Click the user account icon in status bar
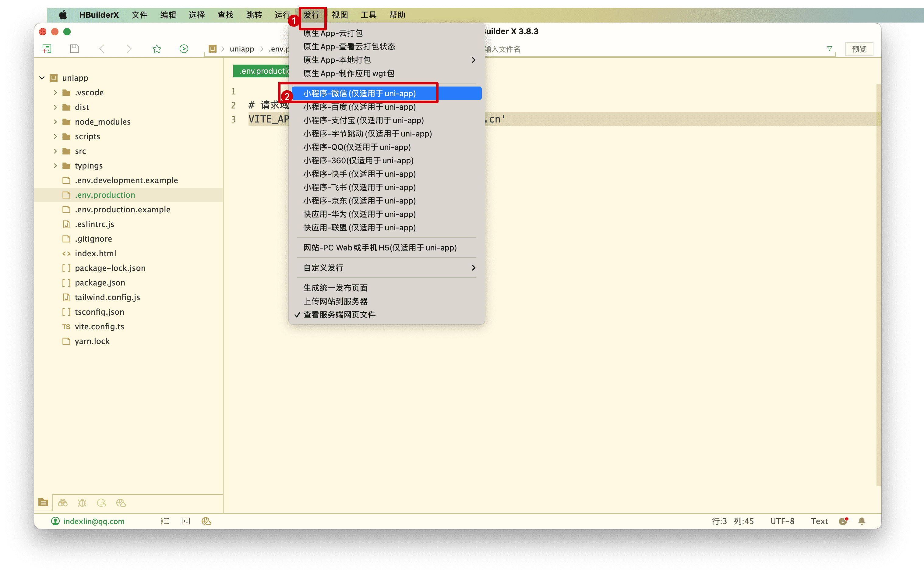The width and height of the screenshot is (924, 574). tap(55, 521)
